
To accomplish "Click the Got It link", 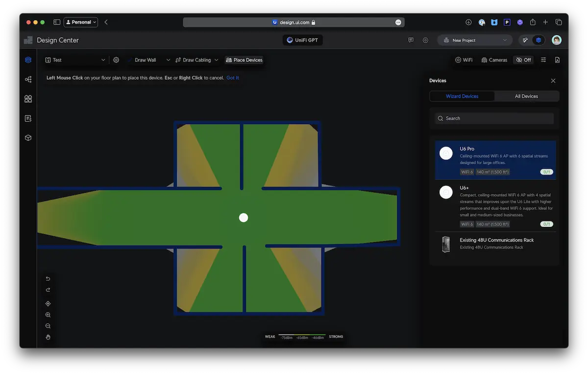I will point(233,78).
